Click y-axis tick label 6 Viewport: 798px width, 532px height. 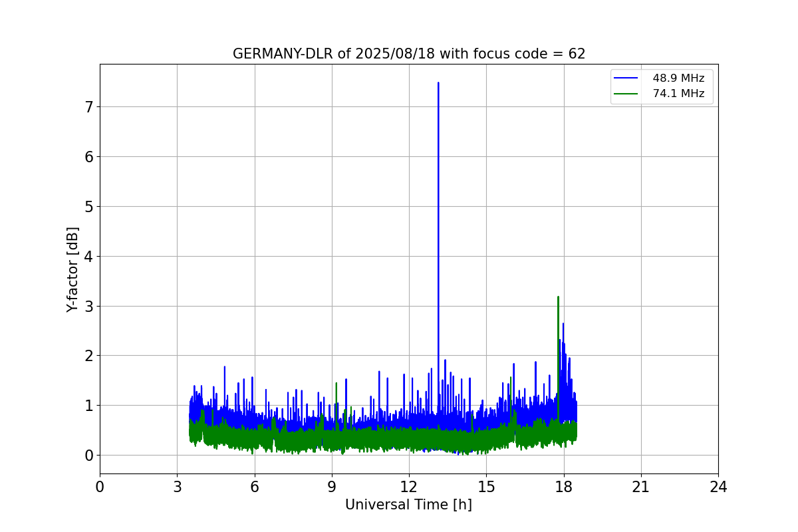(x=89, y=156)
